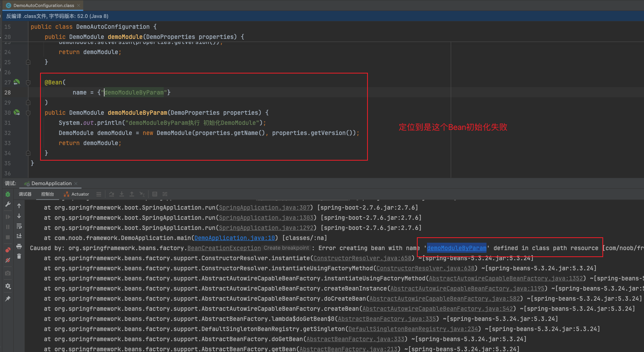Image resolution: width=644 pixels, height=352 pixels.
Task: Open the AbstractAutowireCapableBeanFactory.java:1195 link
Action: pyautogui.click(x=467, y=289)
